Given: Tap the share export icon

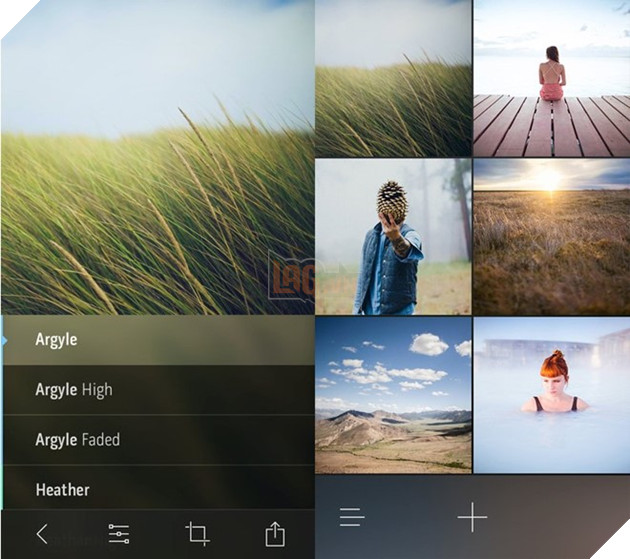Looking at the screenshot, I should 275,534.
